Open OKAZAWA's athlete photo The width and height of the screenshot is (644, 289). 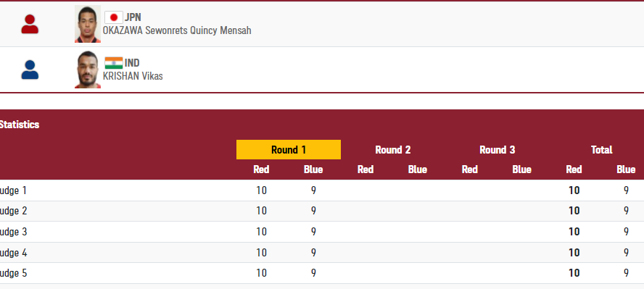pyautogui.click(x=88, y=24)
